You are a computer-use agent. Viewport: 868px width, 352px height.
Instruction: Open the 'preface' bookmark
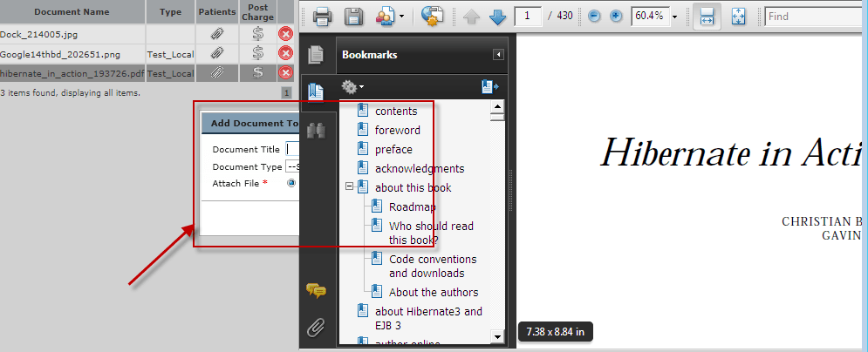[x=393, y=150]
